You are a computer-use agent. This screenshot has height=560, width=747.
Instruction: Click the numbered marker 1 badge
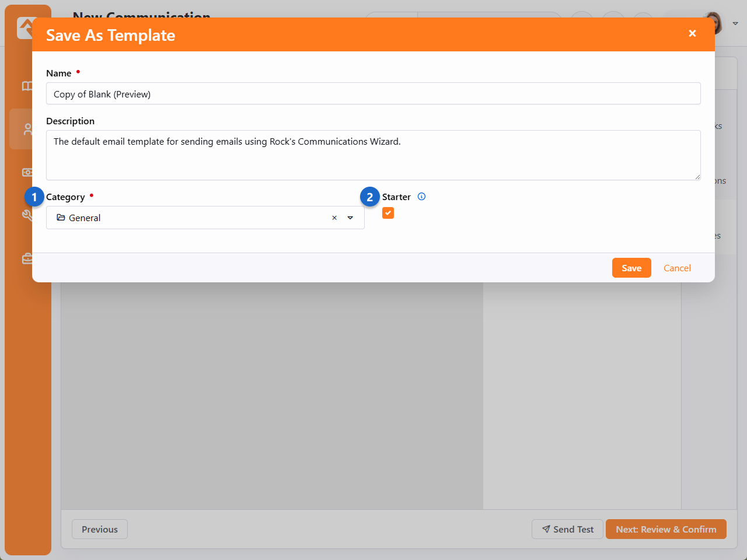click(34, 197)
